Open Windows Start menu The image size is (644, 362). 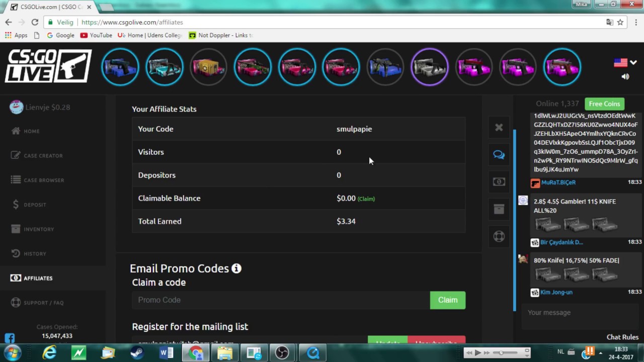(12, 352)
